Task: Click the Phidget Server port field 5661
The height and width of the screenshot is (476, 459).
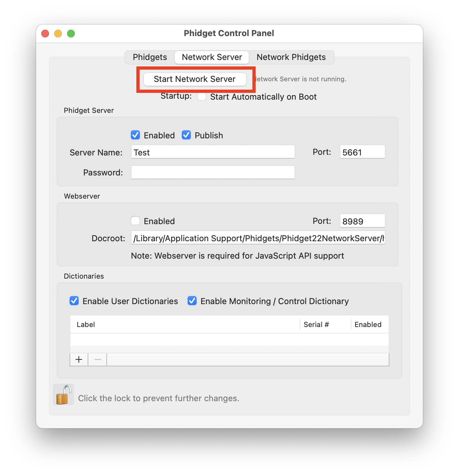Action: point(362,152)
